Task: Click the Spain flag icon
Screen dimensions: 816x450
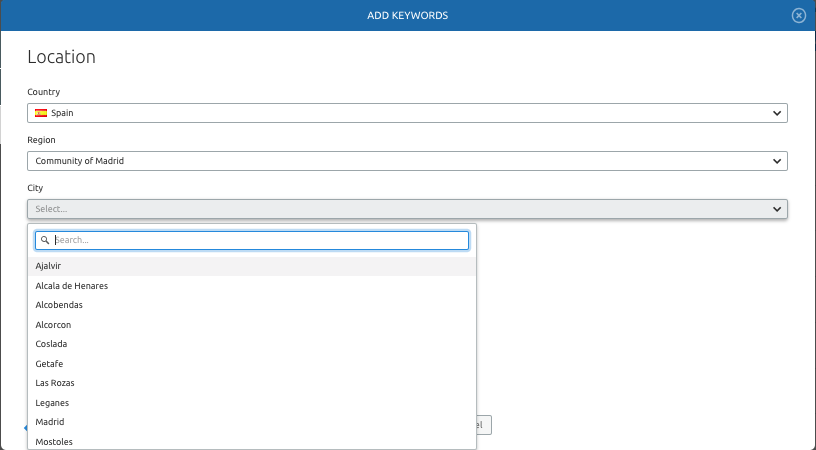Action: click(x=41, y=113)
